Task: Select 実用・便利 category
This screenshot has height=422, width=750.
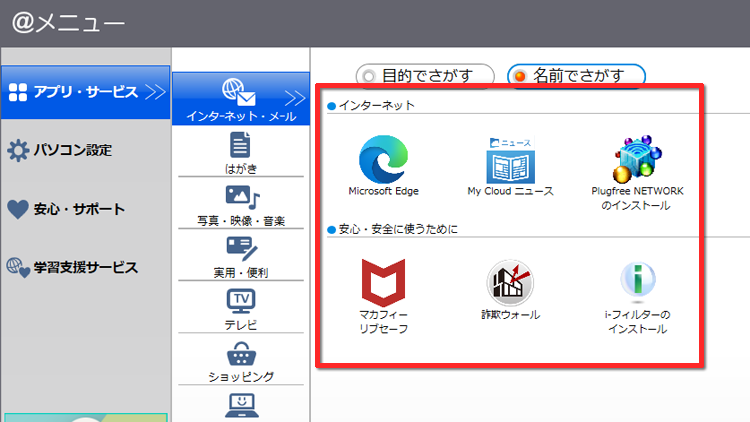Action: pos(241,257)
